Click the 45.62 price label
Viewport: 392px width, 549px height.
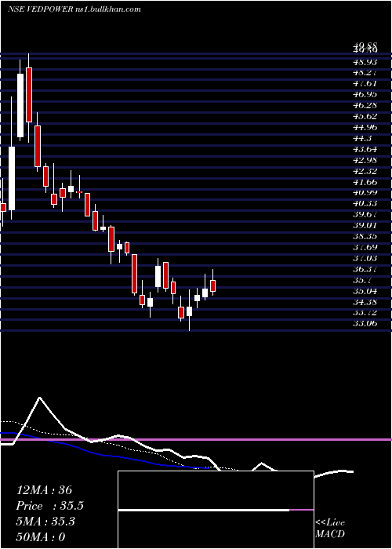tap(365, 116)
